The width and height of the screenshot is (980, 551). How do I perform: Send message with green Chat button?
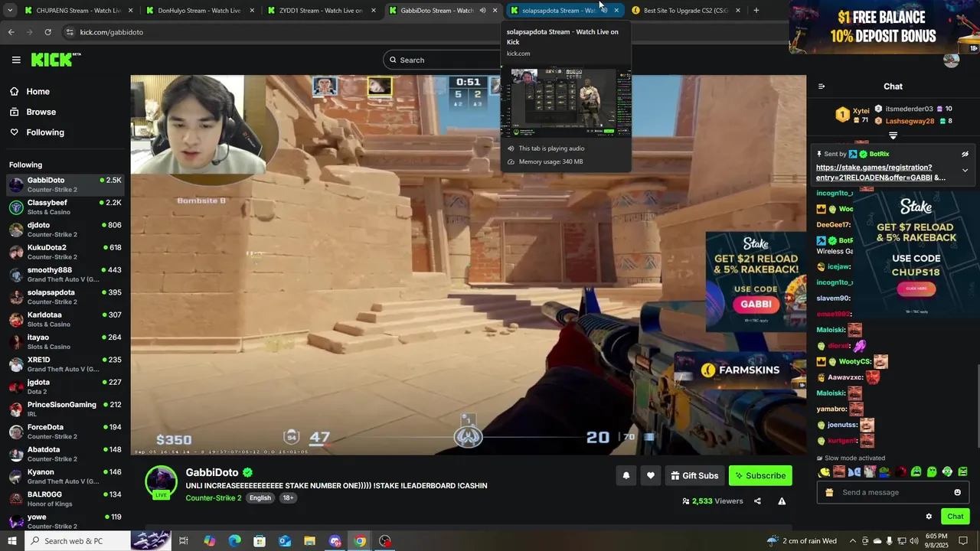[955, 517]
